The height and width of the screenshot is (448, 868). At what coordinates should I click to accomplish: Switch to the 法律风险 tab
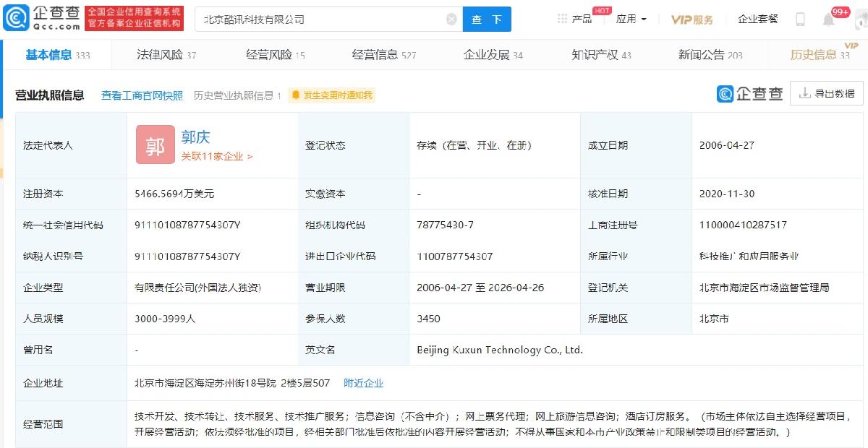point(166,55)
